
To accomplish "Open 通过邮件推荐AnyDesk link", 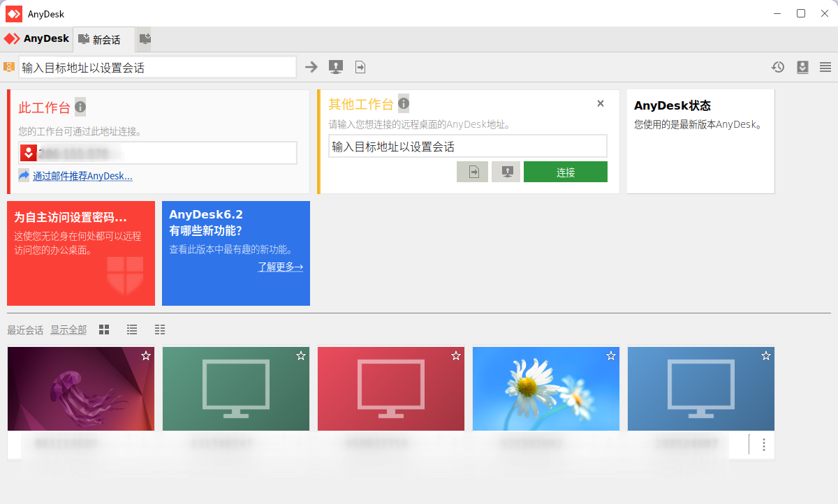I will coord(82,176).
